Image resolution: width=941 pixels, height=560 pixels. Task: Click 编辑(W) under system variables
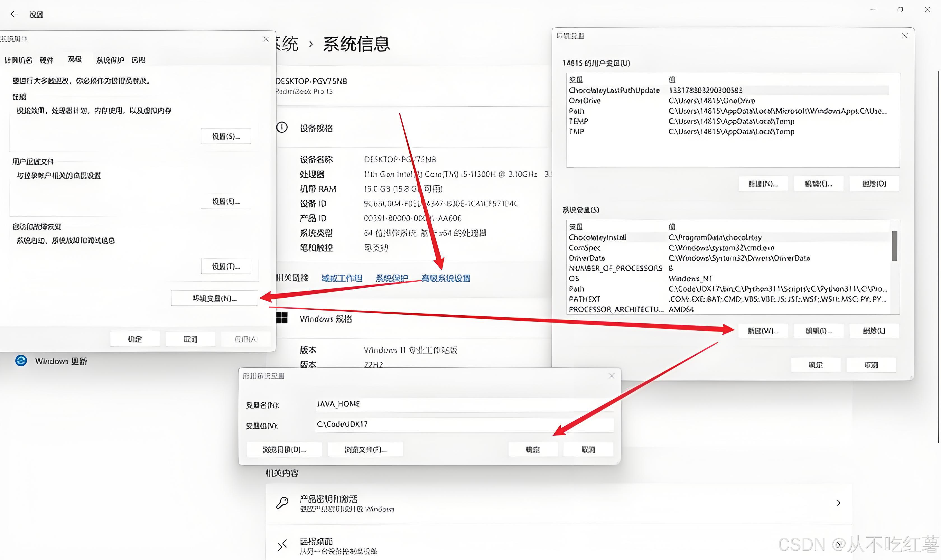763,331
